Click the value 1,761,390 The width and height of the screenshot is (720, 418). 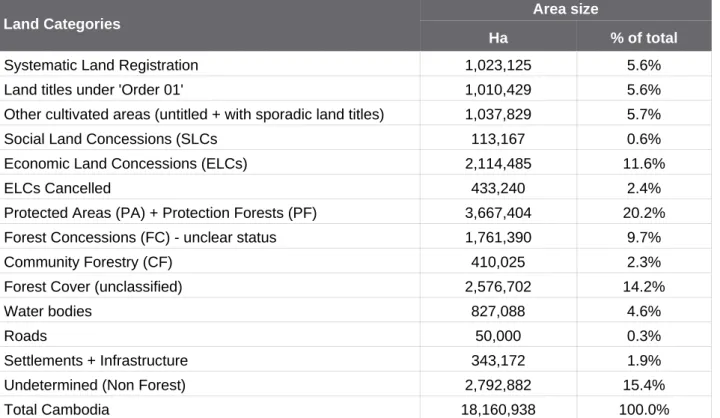498,237
